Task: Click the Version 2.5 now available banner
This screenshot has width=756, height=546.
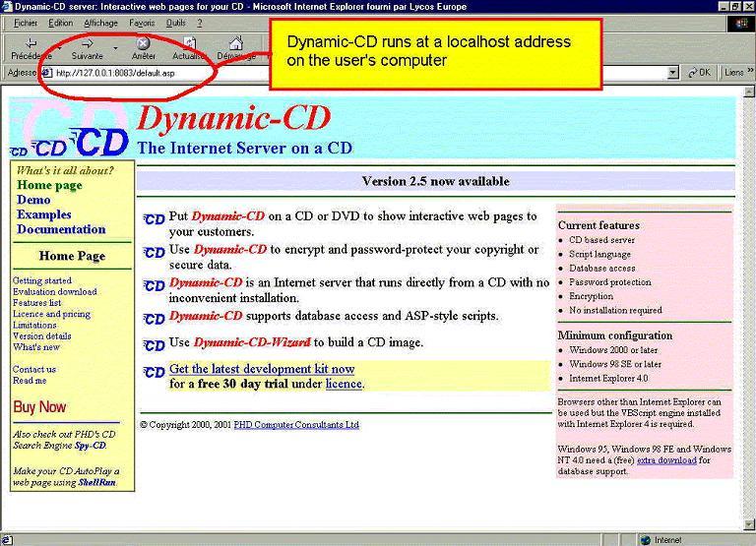Action: point(435,182)
